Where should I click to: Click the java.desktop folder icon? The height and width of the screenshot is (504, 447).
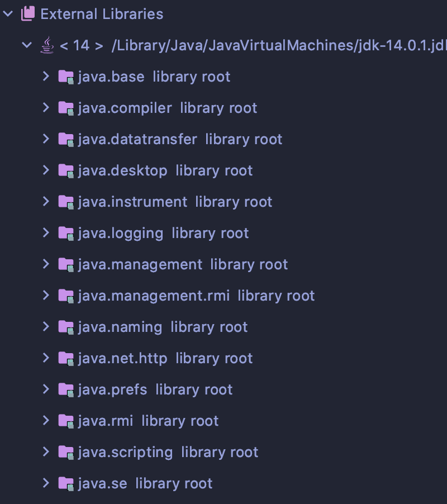click(66, 170)
